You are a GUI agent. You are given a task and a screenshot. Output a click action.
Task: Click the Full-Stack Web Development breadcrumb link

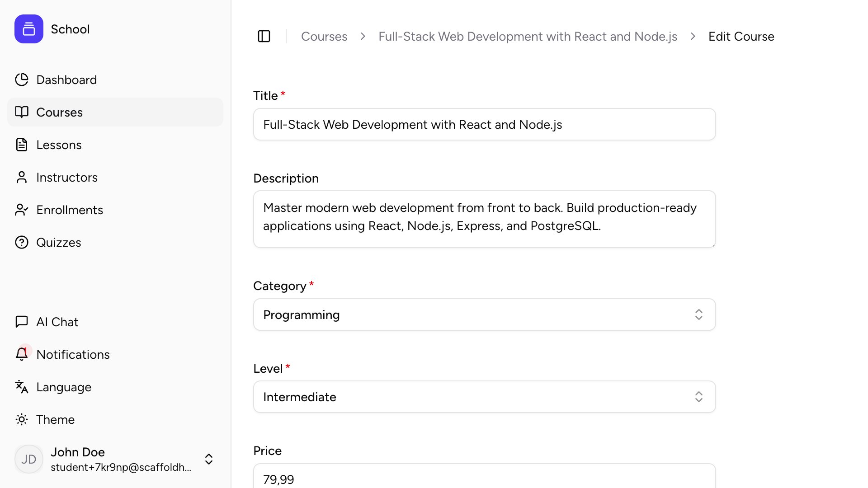coord(528,36)
